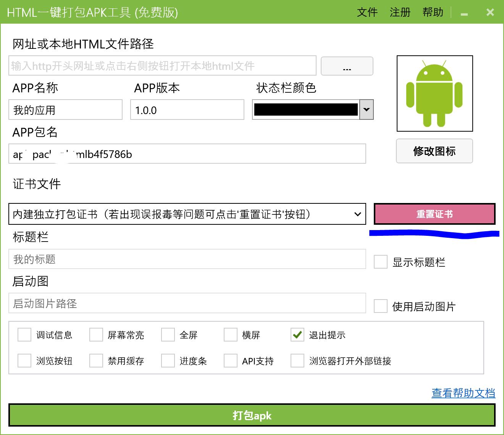The height and width of the screenshot is (435, 504).
Task: Open the 注册 registration menu
Action: 399,13
